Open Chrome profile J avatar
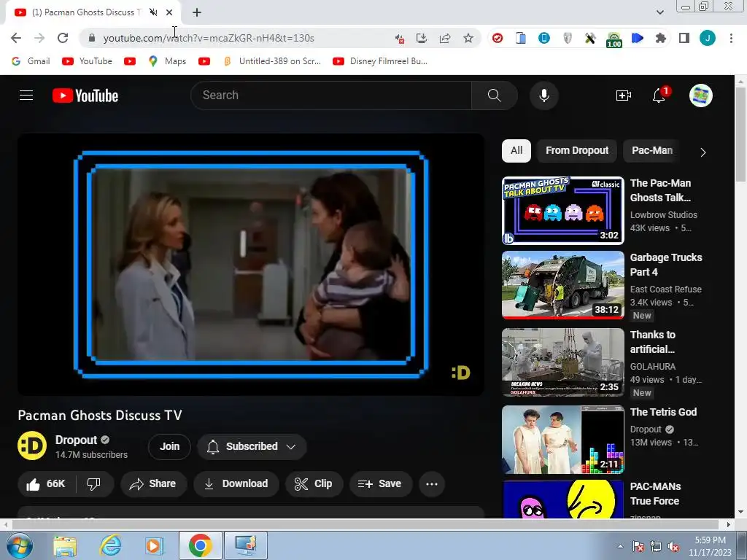 click(x=708, y=38)
